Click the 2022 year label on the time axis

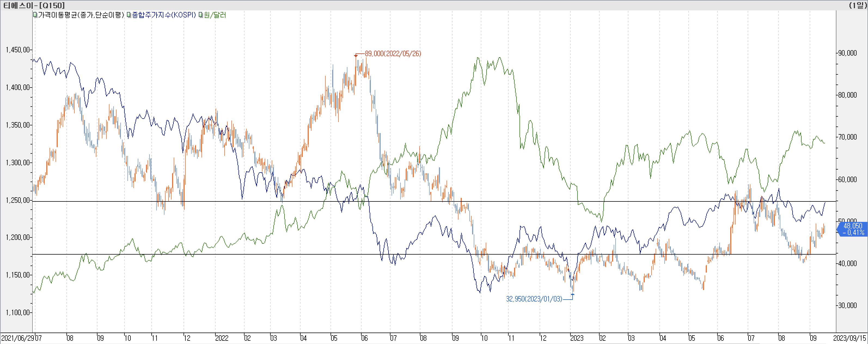pyautogui.click(x=222, y=338)
